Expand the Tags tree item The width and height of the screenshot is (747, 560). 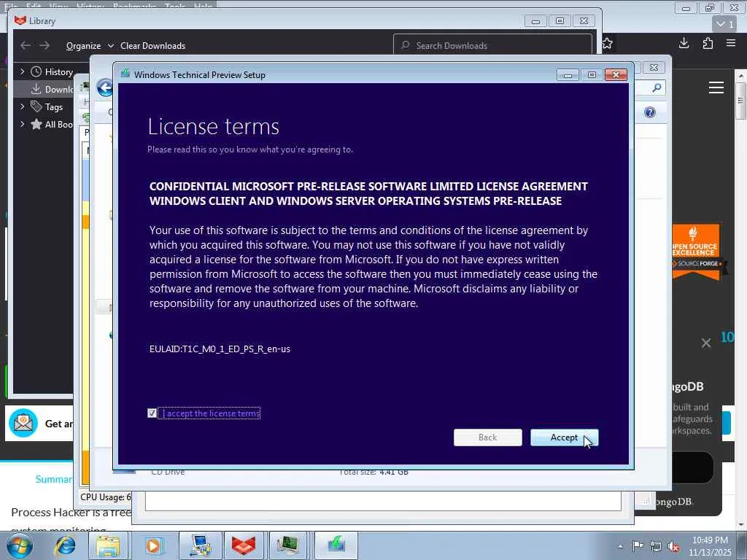(x=22, y=106)
